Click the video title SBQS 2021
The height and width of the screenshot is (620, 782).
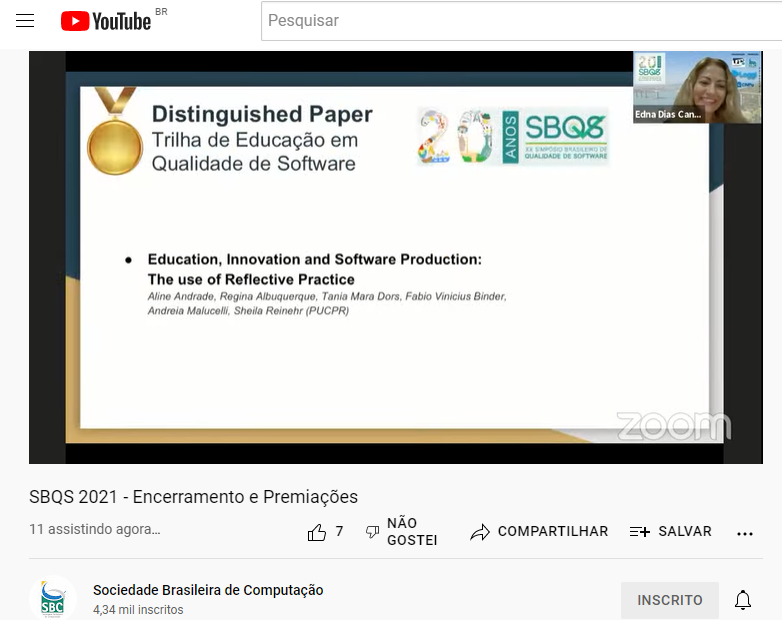[x=193, y=497]
